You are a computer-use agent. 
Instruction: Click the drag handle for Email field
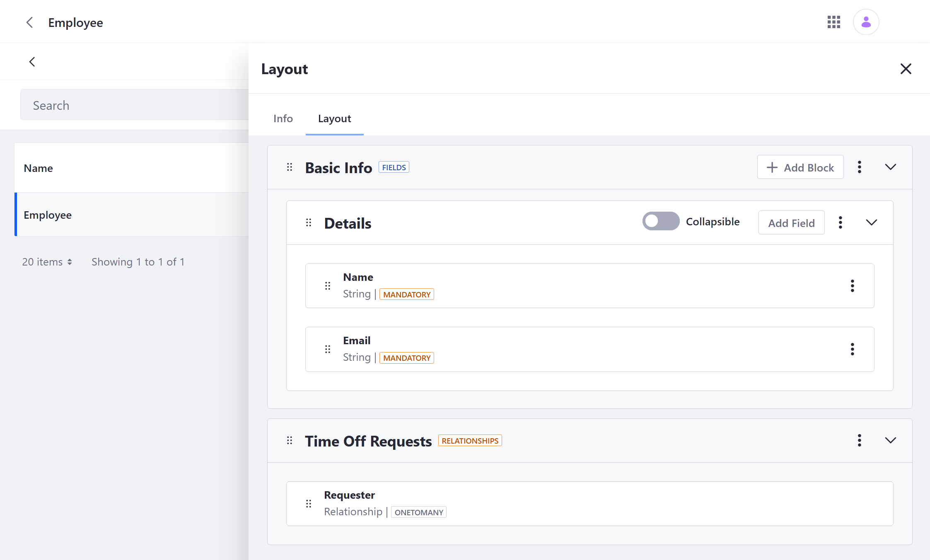328,348
